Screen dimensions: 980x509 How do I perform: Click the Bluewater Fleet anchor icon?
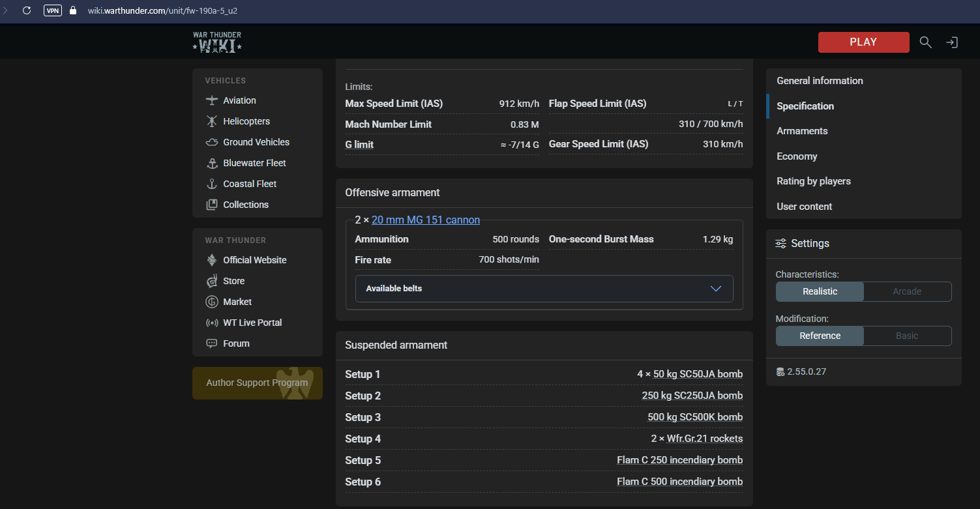click(x=212, y=163)
